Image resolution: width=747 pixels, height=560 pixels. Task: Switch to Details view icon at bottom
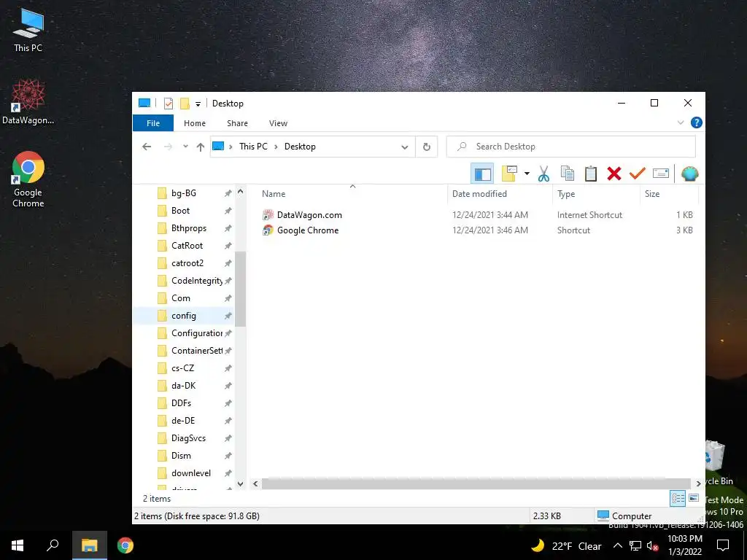678,499
